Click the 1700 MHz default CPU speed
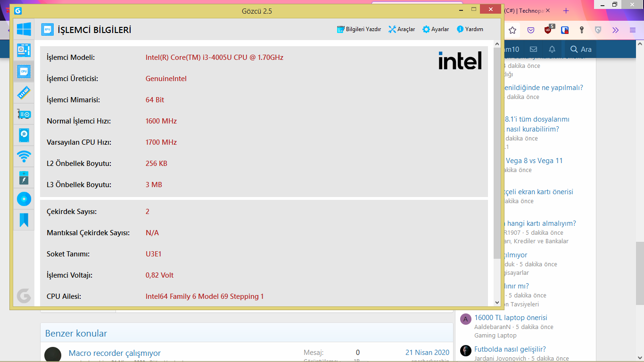The height and width of the screenshot is (362, 644). click(x=161, y=142)
